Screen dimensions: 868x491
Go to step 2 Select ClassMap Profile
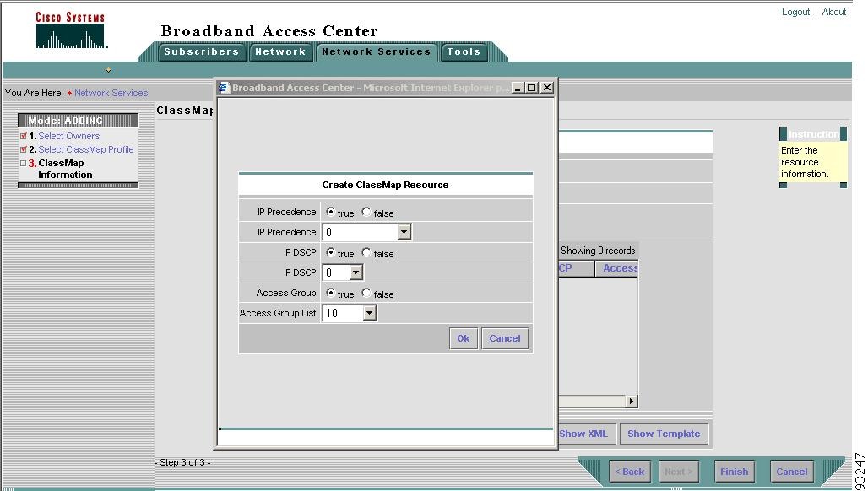(86, 149)
